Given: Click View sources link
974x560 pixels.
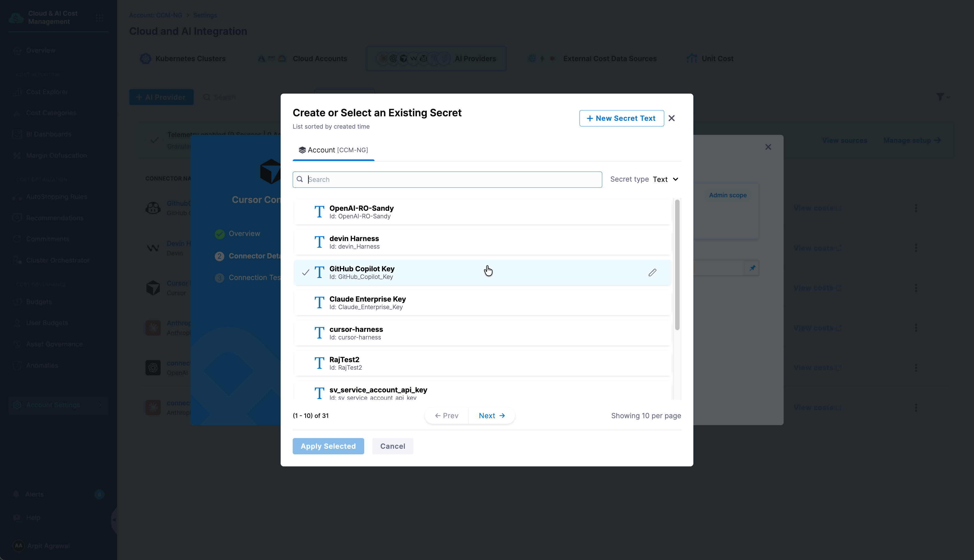Looking at the screenshot, I should pyautogui.click(x=844, y=140).
